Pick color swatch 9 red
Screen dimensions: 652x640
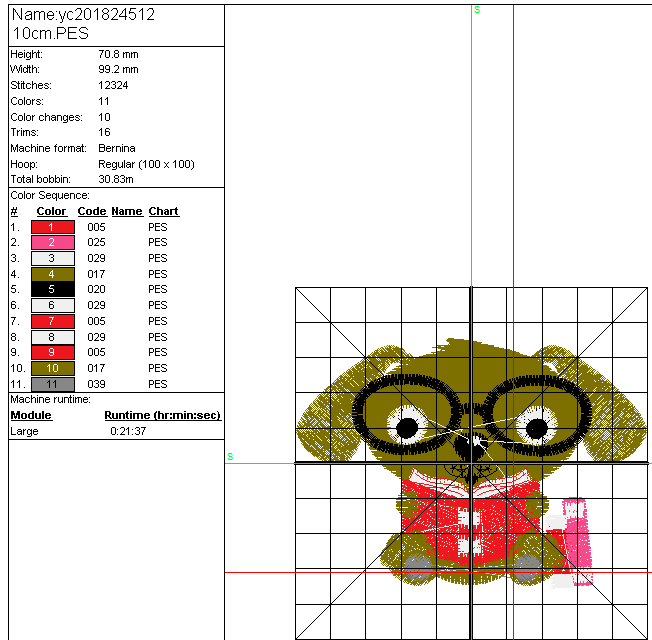53,352
